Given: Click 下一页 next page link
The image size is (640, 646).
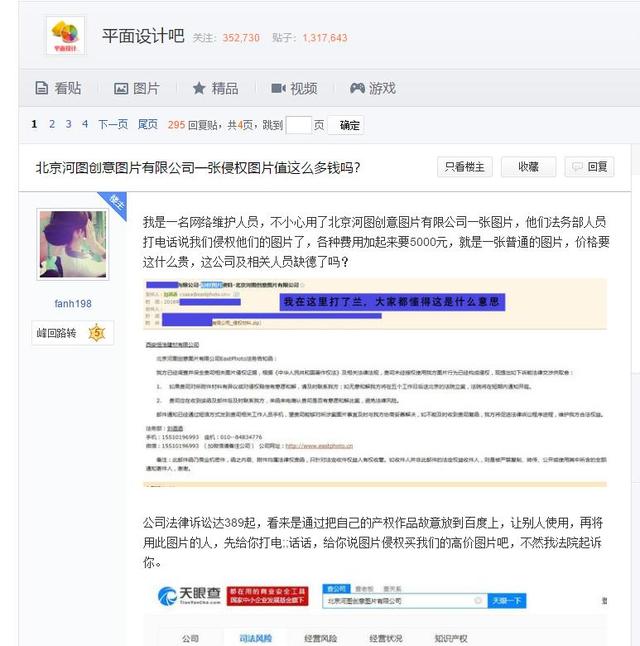Looking at the screenshot, I should coord(113,124).
